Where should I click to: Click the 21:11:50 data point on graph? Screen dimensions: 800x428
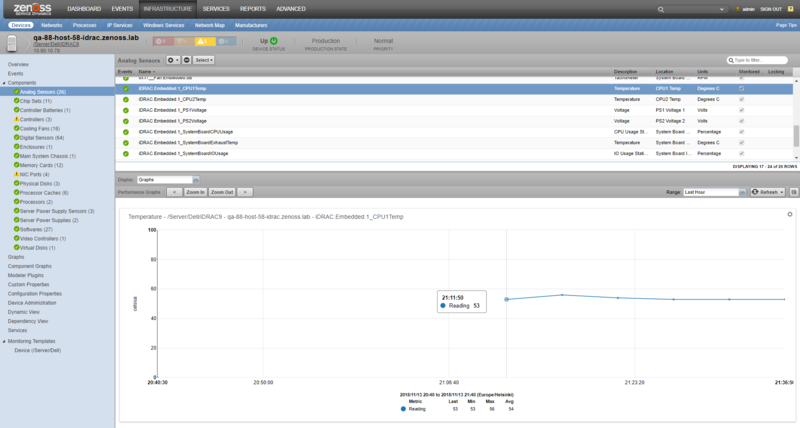[x=507, y=299]
